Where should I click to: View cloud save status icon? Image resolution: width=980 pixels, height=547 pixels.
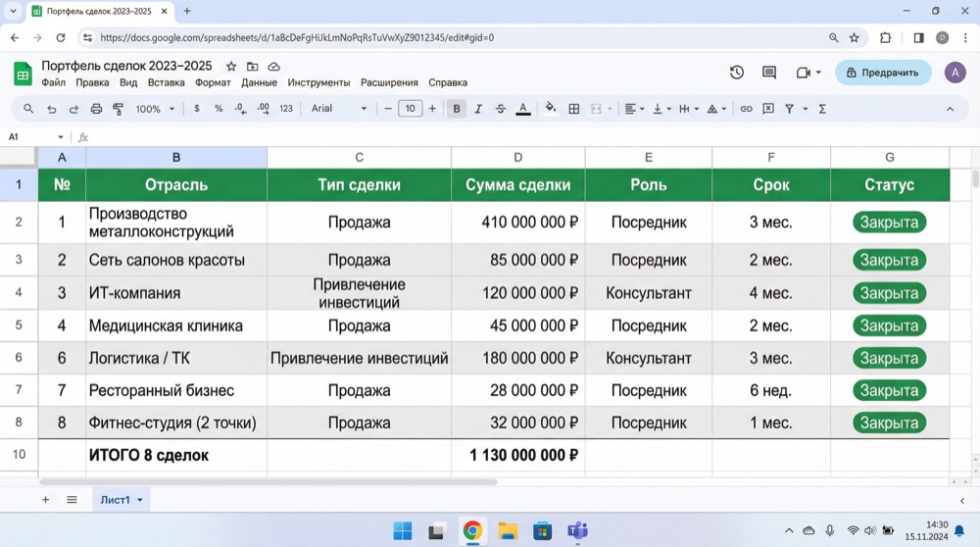pyautogui.click(x=273, y=67)
